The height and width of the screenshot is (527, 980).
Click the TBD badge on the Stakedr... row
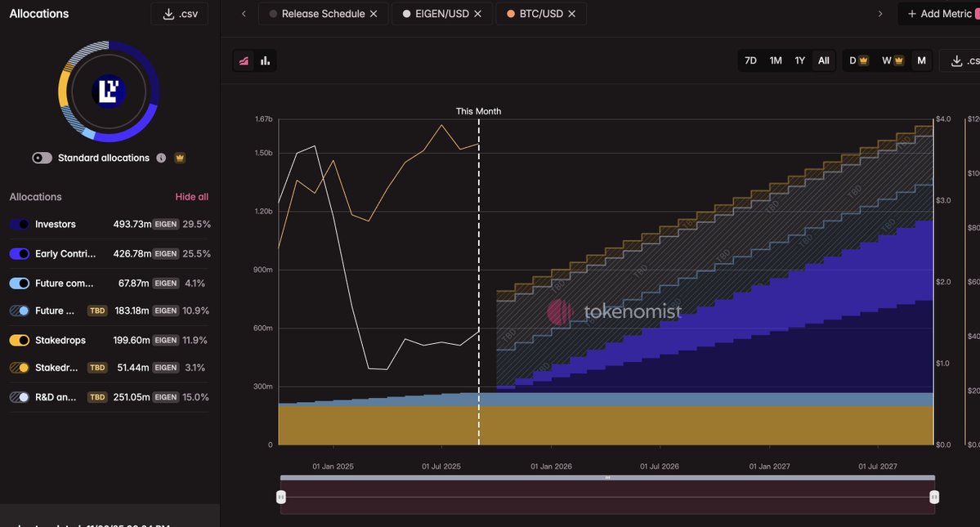(97, 368)
